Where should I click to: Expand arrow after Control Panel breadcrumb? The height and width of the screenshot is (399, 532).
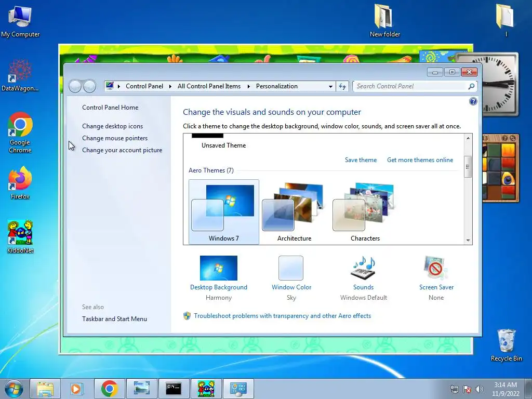170,86
